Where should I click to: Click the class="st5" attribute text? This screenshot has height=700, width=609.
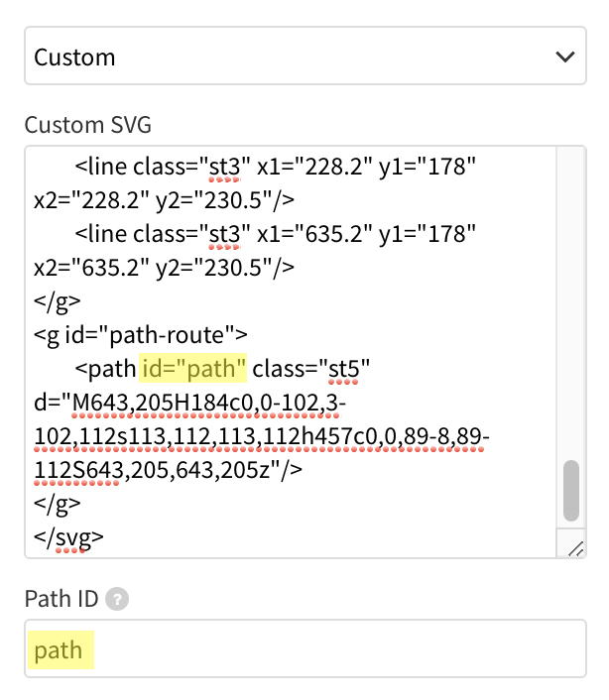(x=312, y=370)
